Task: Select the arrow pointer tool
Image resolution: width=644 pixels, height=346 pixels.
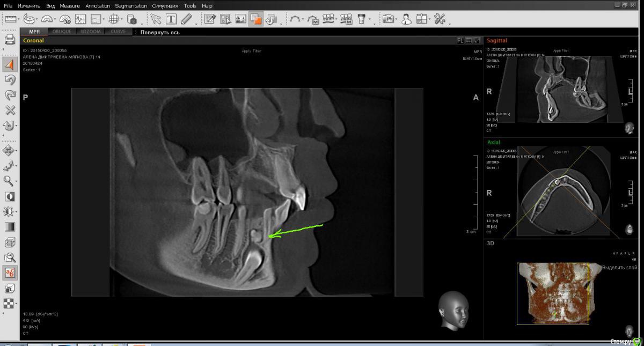Action: [x=156, y=19]
